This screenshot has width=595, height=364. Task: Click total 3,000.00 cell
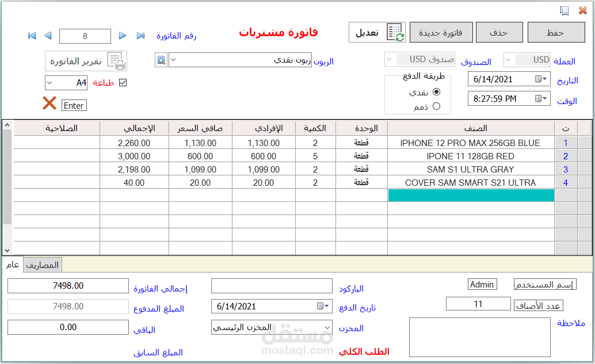[x=134, y=156]
